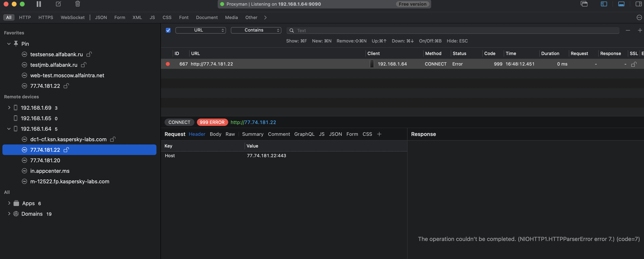Pause traffic capture with the pause icon
Screen dimensions: 644x259
pyautogui.click(x=38, y=4)
